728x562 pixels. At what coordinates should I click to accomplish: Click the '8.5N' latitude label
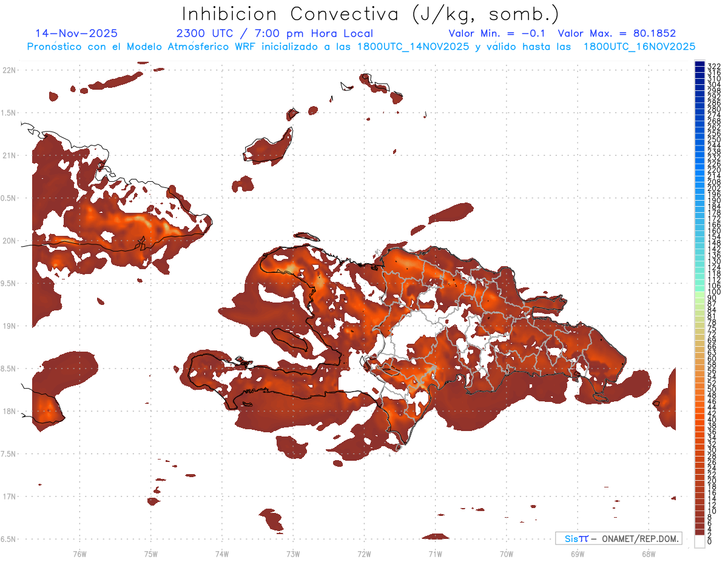pyautogui.click(x=9, y=369)
